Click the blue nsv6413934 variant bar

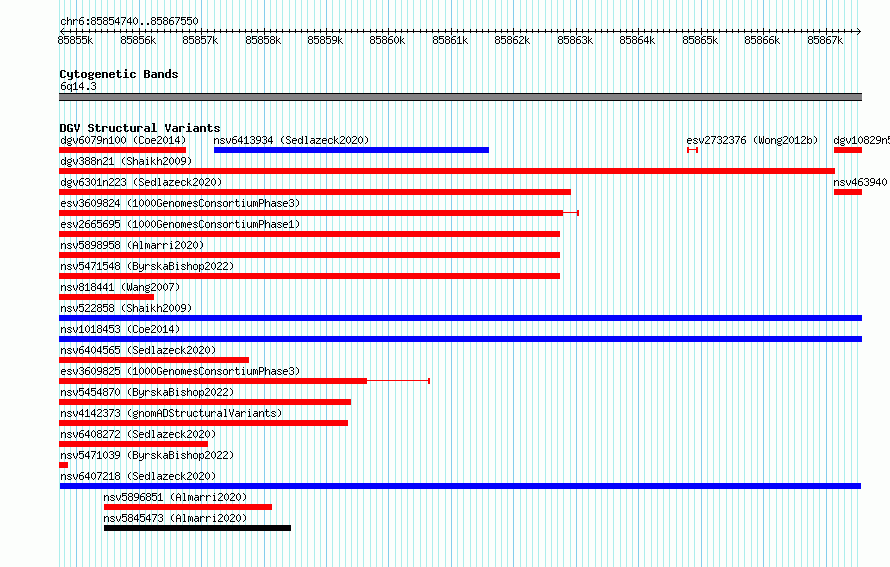(351, 150)
